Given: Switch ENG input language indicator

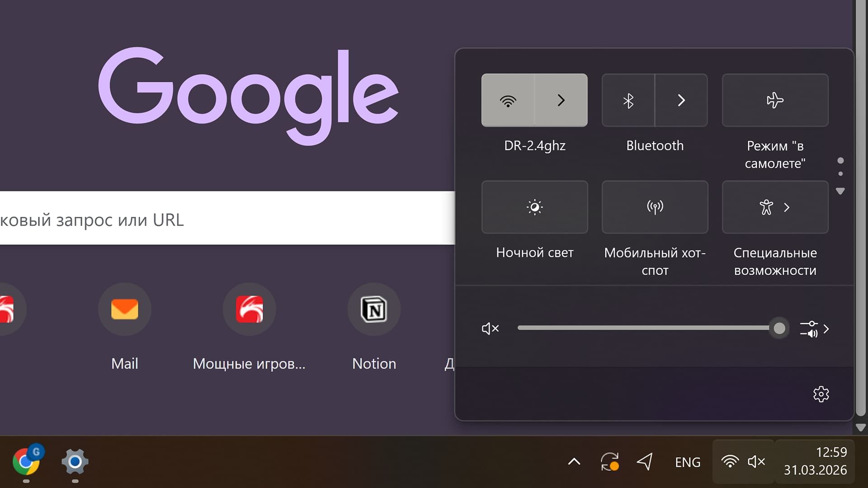Looking at the screenshot, I should tap(688, 462).
